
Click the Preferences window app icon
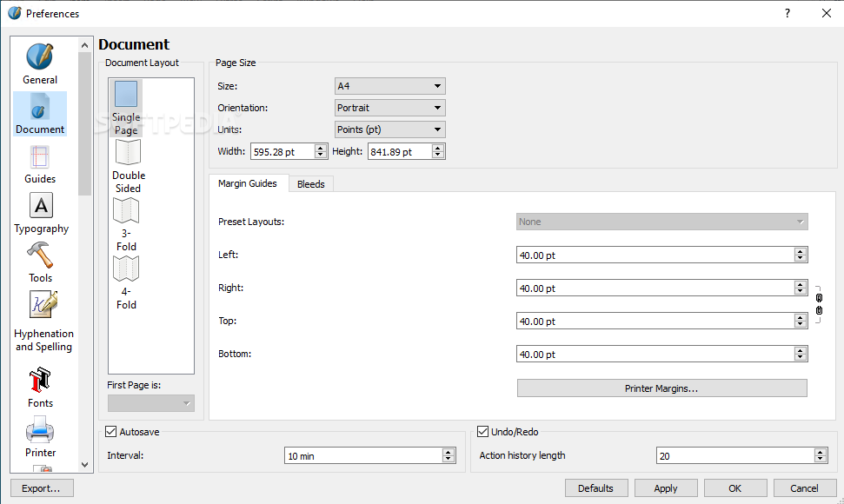click(15, 13)
